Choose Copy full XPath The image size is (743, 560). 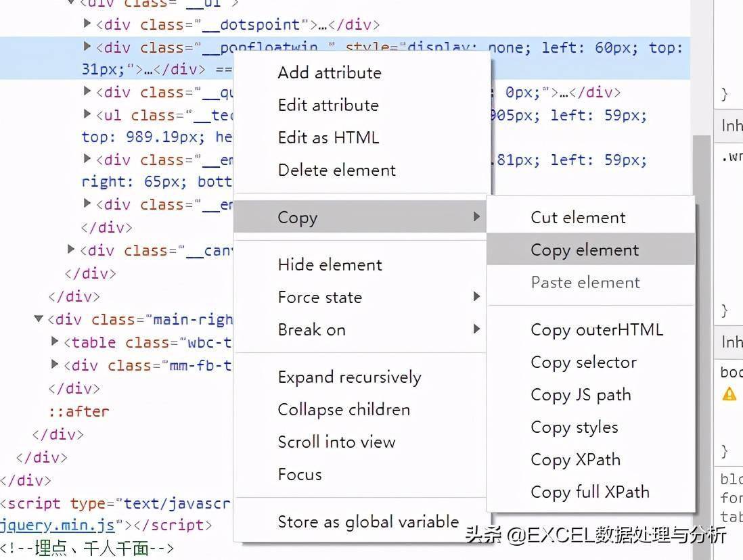pyautogui.click(x=591, y=492)
